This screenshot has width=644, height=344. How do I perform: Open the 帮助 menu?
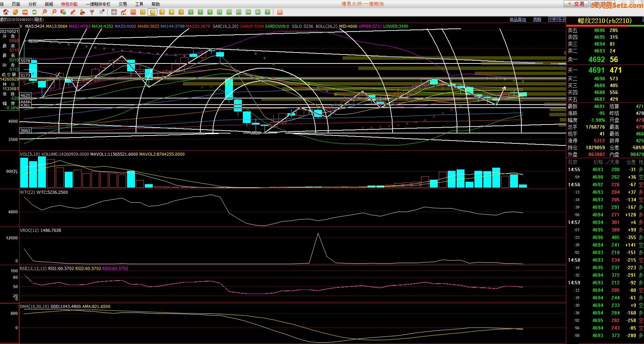(x=156, y=4)
